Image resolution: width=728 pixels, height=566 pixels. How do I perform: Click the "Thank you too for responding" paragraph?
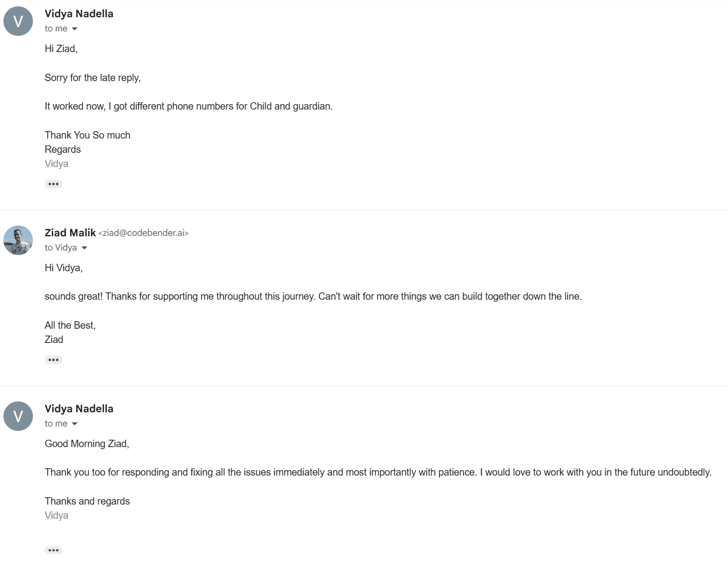tap(377, 472)
